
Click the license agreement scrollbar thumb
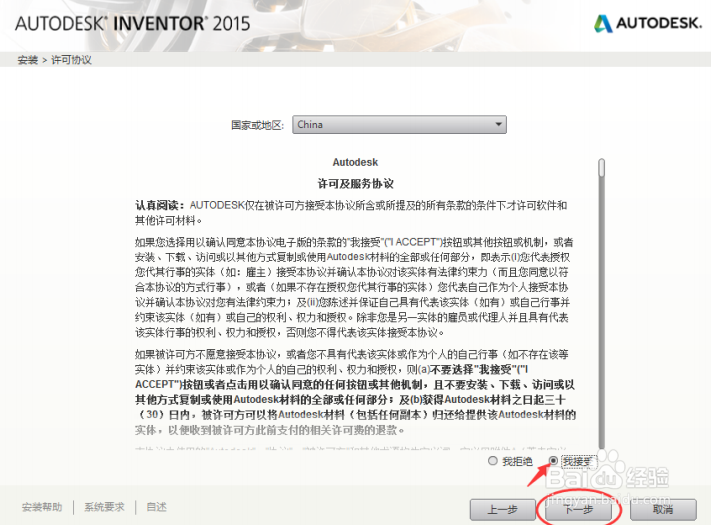601,167
